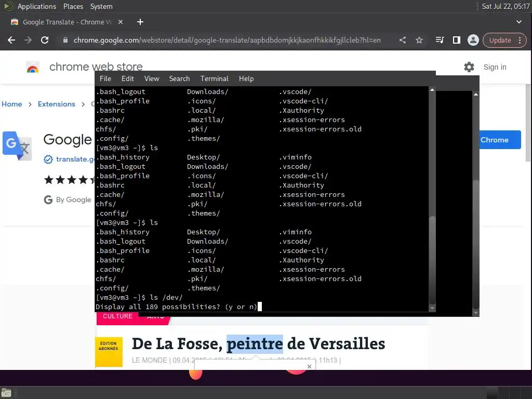Click the chrome web store logo
This screenshot has width=532, height=399.
pyautogui.click(x=33, y=68)
